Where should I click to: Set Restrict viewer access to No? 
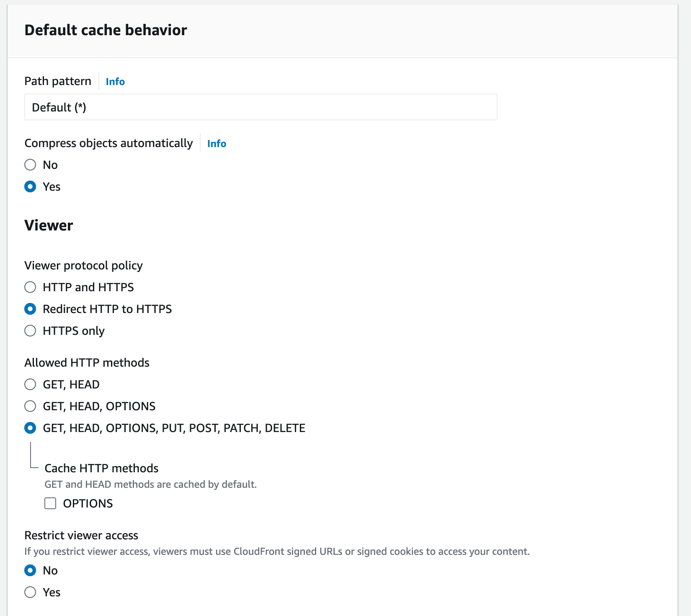30,570
